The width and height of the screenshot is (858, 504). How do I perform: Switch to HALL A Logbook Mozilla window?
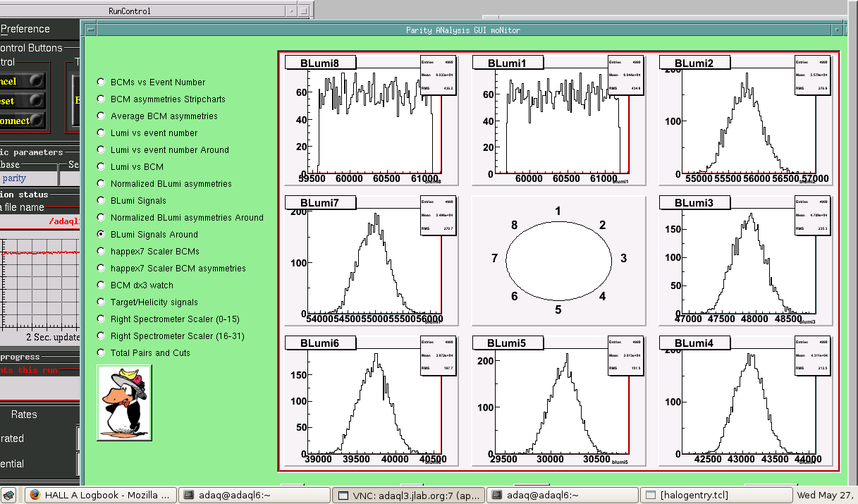pos(101,496)
